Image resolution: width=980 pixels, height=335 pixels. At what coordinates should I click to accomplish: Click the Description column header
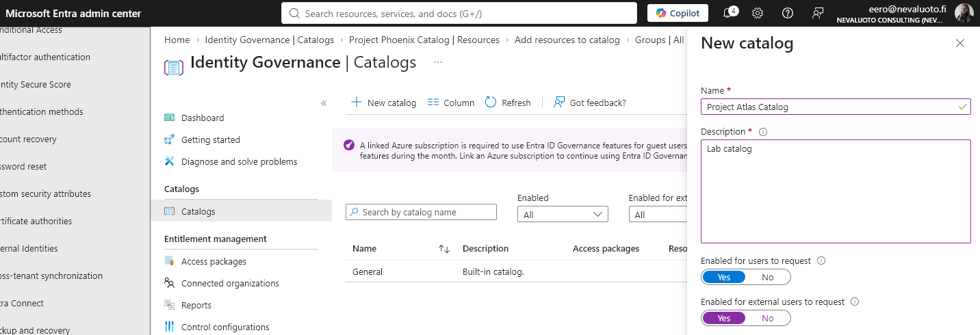point(485,248)
